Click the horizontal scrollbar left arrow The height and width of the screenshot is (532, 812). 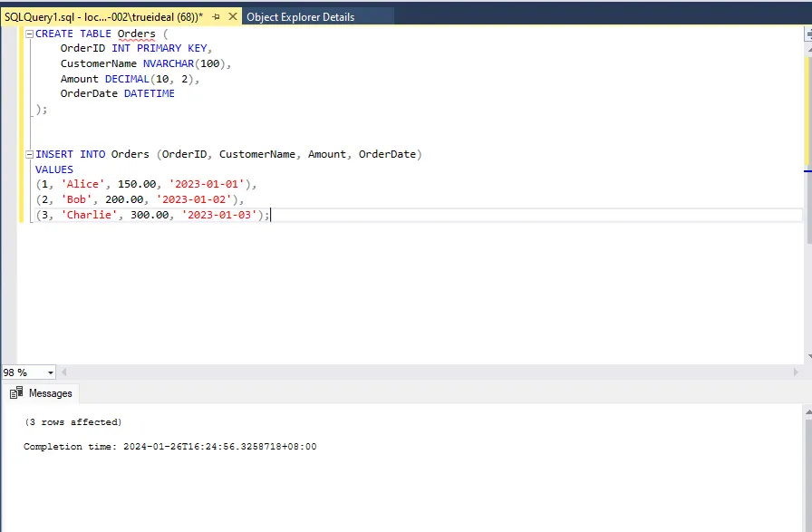[64, 372]
